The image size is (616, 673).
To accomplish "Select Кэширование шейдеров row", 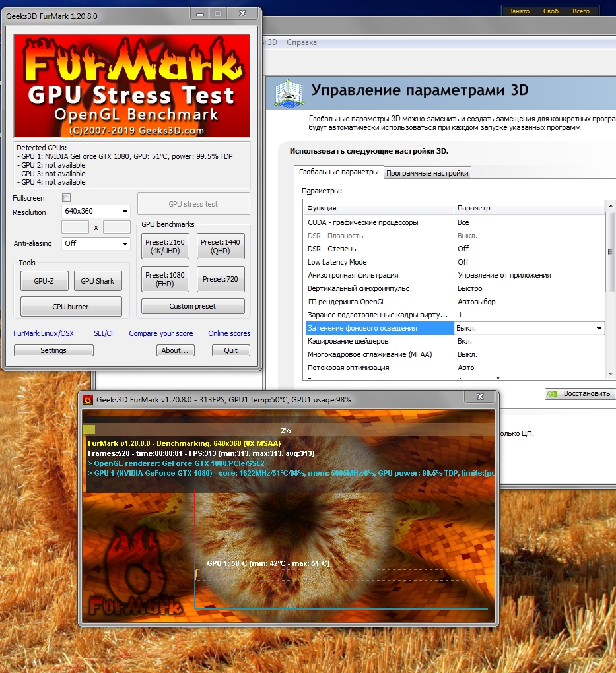I will click(x=454, y=341).
